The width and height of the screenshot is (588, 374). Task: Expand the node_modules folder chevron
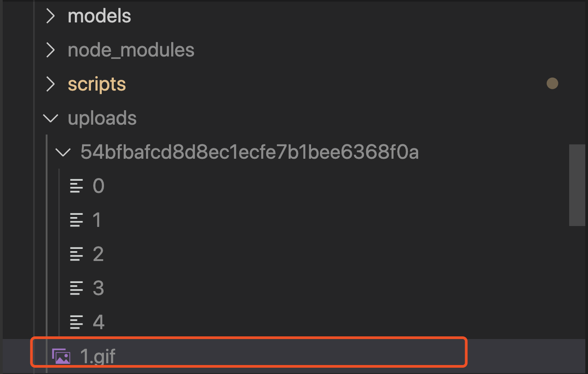click(51, 50)
